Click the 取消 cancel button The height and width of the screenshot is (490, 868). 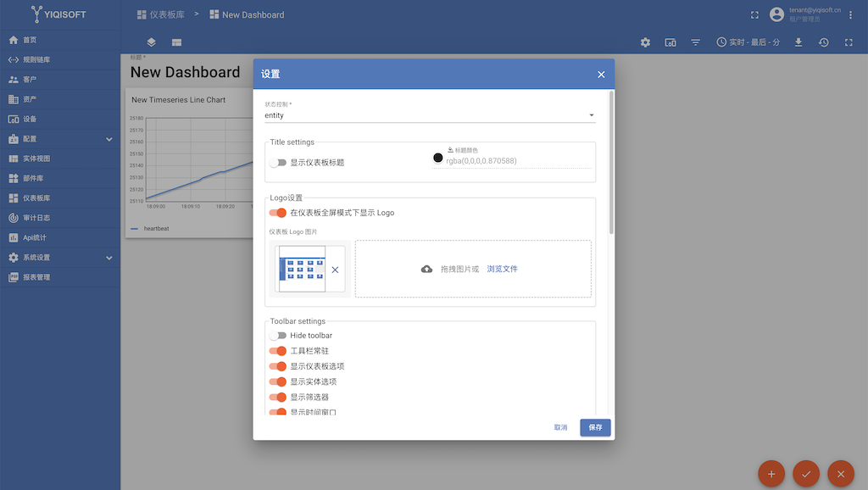[x=561, y=427]
